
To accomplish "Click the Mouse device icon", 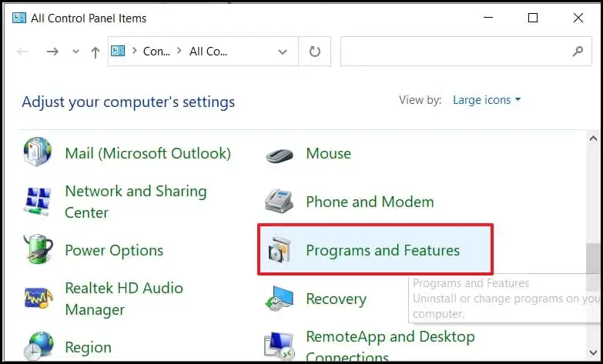I will (x=280, y=155).
